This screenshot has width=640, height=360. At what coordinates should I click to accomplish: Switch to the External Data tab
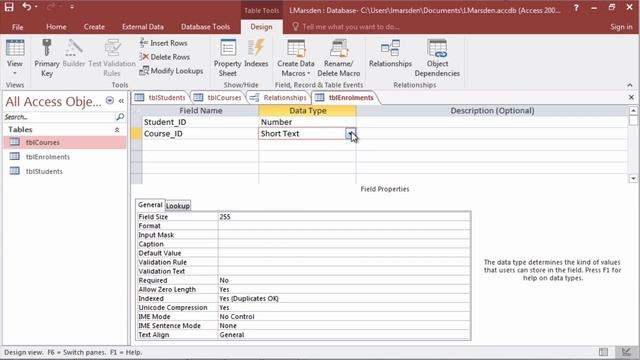point(142,27)
